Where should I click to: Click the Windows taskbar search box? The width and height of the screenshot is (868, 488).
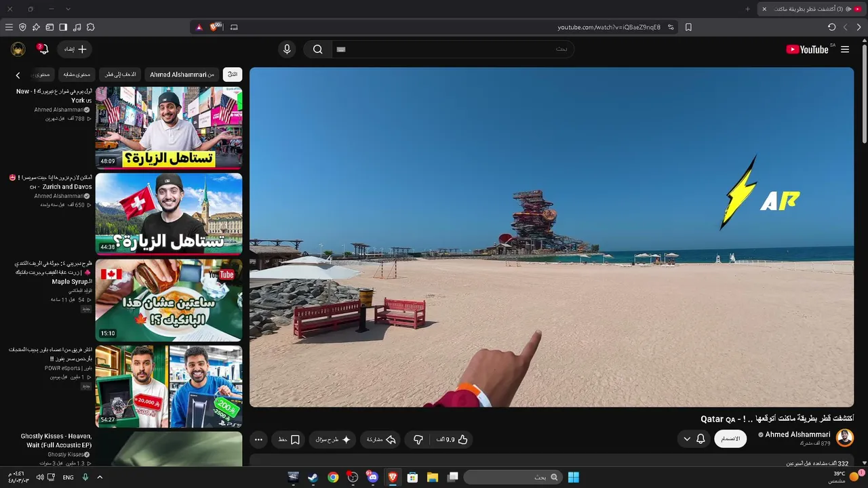pyautogui.click(x=512, y=477)
